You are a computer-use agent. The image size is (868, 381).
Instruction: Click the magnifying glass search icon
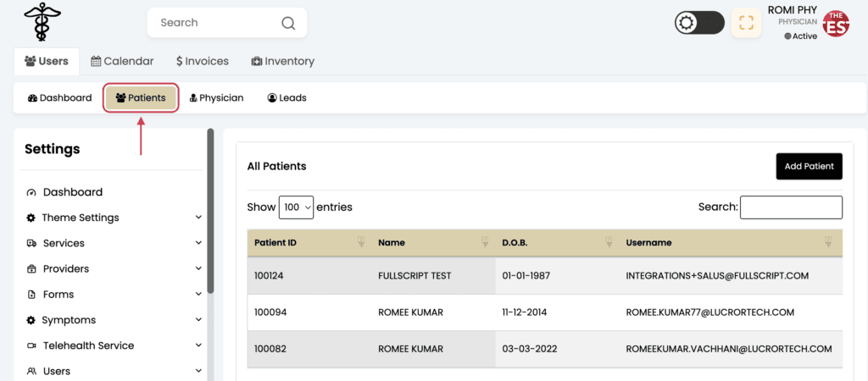coord(288,23)
